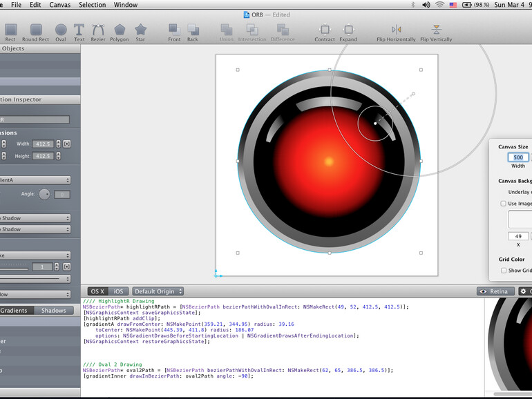Select the Text tool
This screenshot has height=399, width=532.
(79, 32)
